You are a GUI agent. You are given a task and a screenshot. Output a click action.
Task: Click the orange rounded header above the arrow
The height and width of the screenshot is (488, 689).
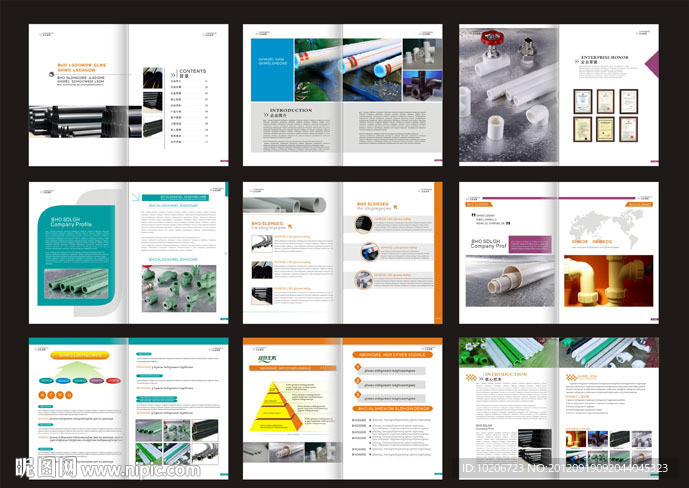point(80,355)
